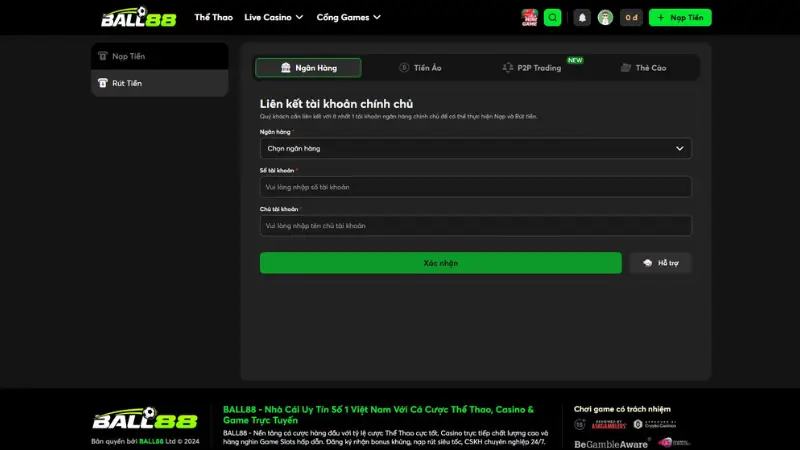Click the Hỗ trợ support button
Screen dimensions: 800x450
(660, 263)
